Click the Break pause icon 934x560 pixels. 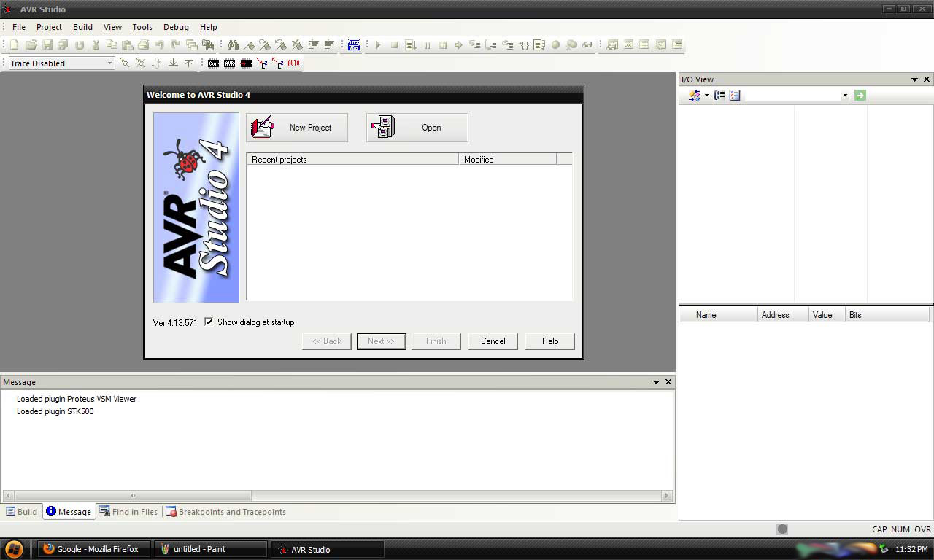[x=427, y=45]
